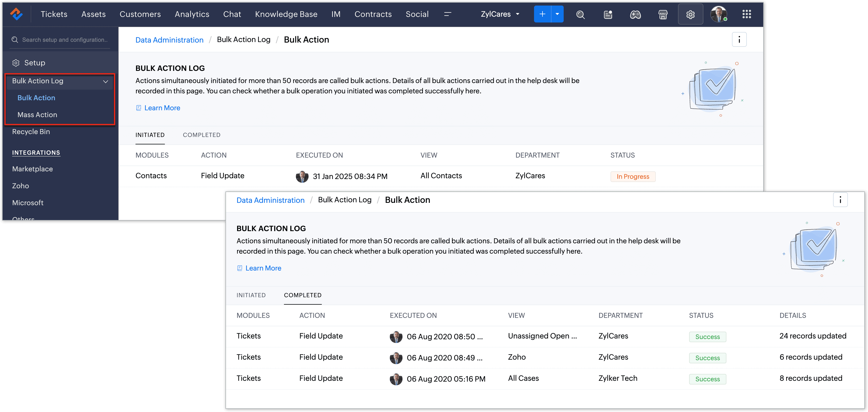Click the Learn More document icon in front window
The width and height of the screenshot is (868, 412).
(x=239, y=268)
